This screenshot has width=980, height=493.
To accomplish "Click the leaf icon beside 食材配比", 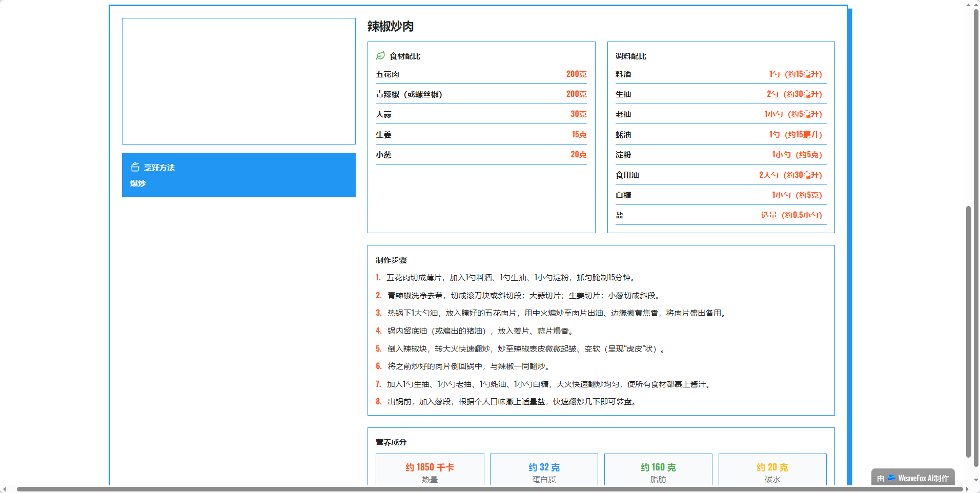I will (x=380, y=55).
